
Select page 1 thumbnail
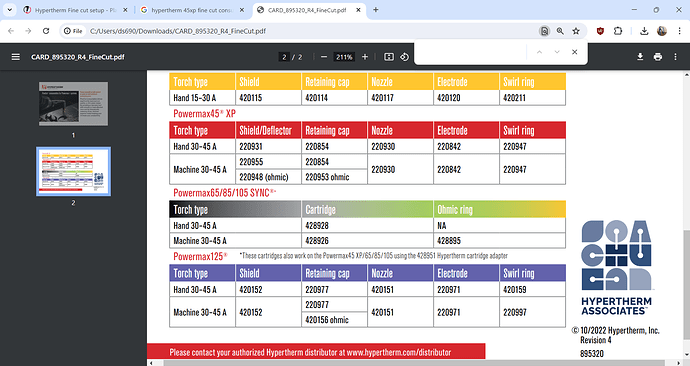pos(73,104)
